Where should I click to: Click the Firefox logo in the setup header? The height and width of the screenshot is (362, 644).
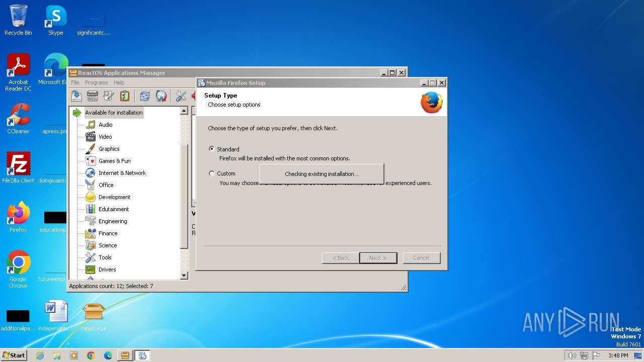click(432, 103)
